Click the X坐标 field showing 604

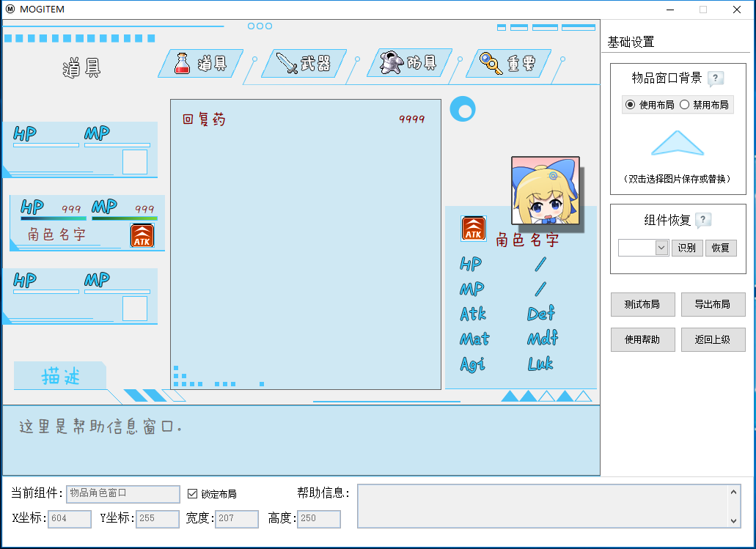[x=70, y=519]
